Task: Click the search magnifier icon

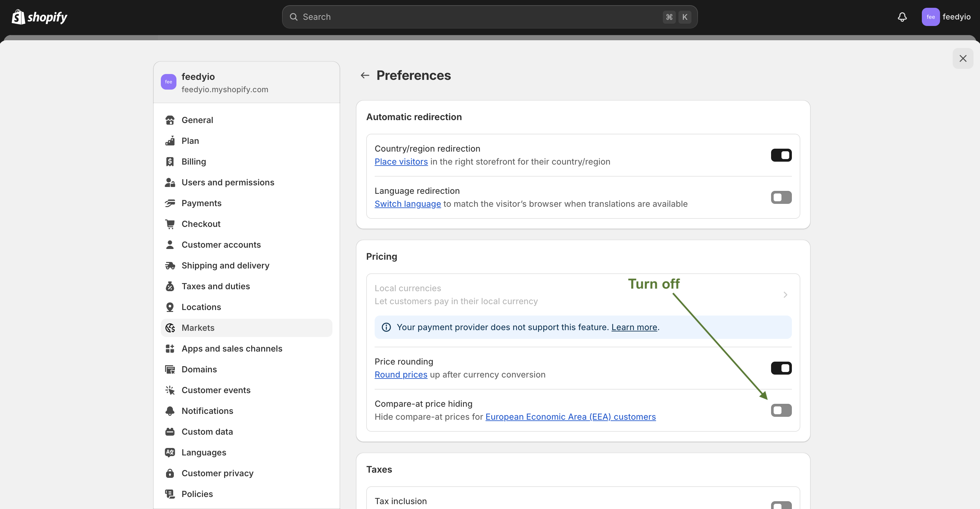Action: point(293,17)
